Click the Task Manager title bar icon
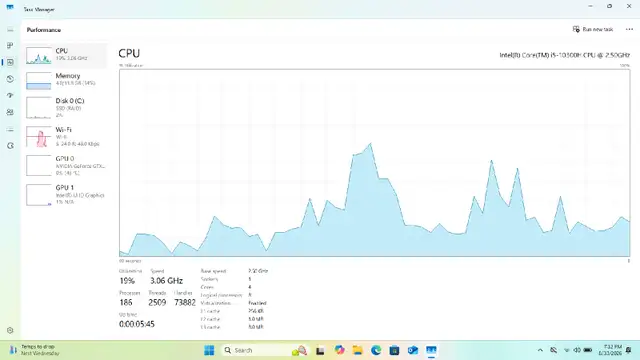Viewport: 640px width, 360px height. click(10, 8)
